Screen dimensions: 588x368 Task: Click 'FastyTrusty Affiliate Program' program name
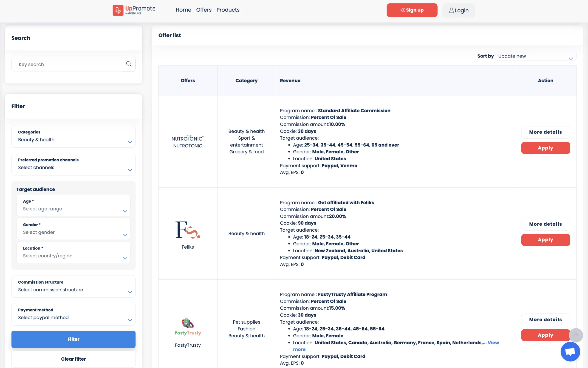coord(352,294)
